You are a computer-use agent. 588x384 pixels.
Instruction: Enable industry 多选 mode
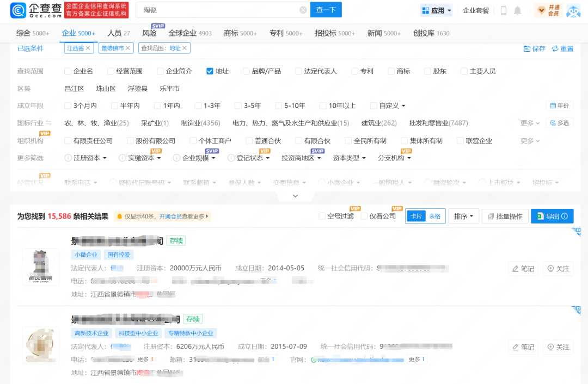[x=559, y=123]
